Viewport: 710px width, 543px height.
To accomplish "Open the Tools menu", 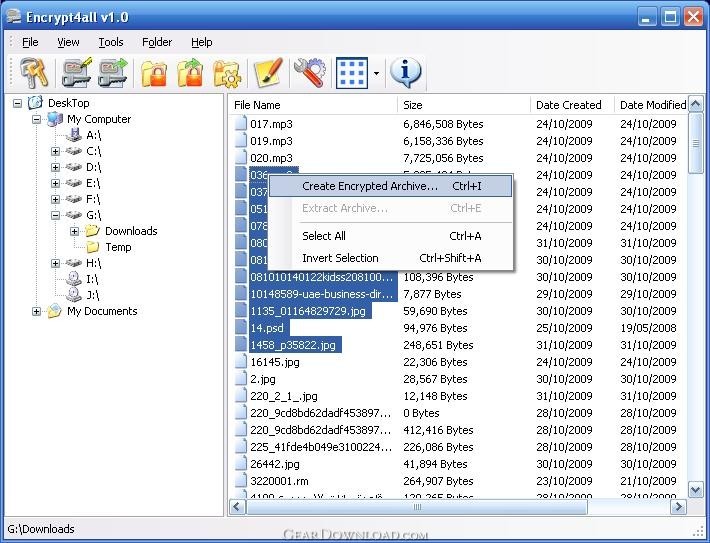I will [x=111, y=42].
